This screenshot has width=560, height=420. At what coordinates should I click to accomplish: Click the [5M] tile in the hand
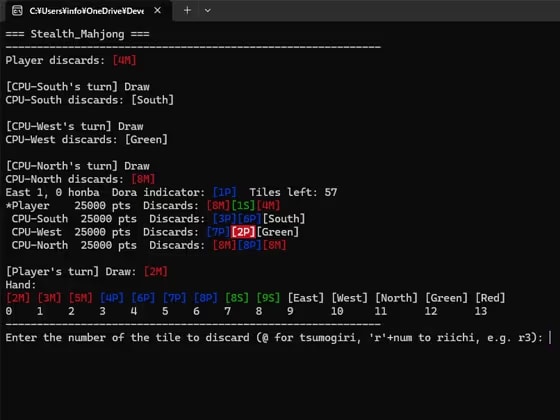(81, 298)
